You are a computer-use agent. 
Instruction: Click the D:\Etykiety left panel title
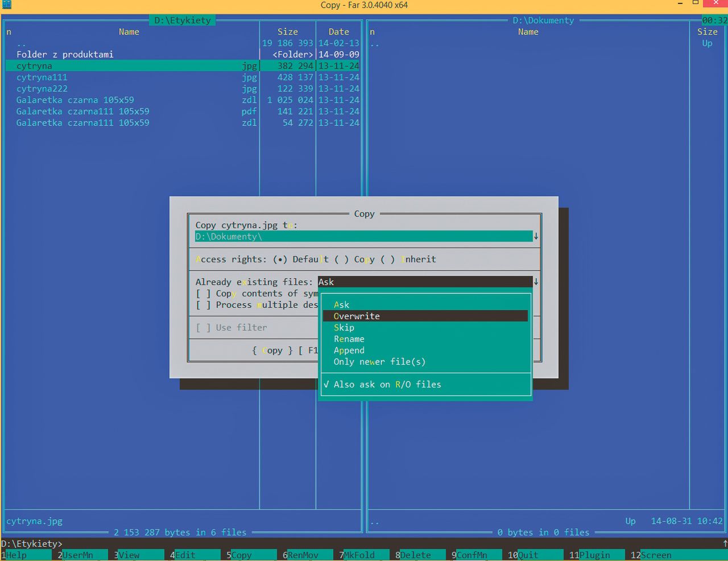click(183, 20)
